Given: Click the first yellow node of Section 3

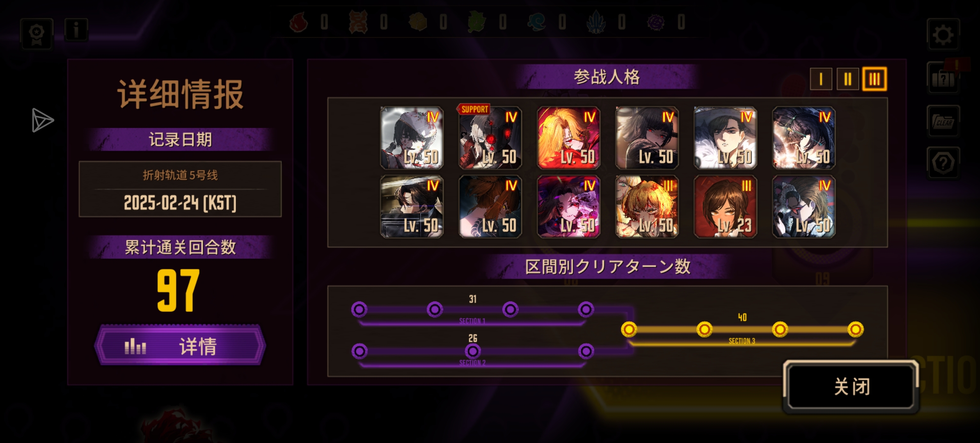Looking at the screenshot, I should (x=629, y=329).
